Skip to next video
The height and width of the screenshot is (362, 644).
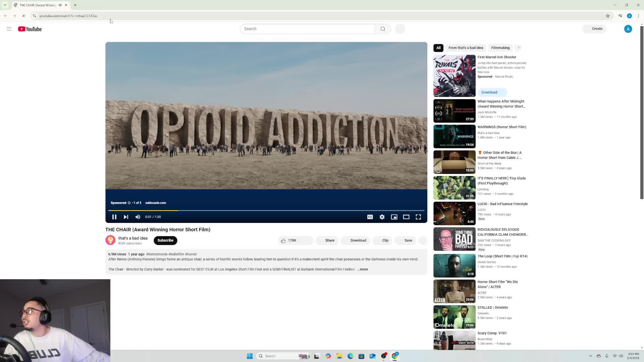(126, 217)
